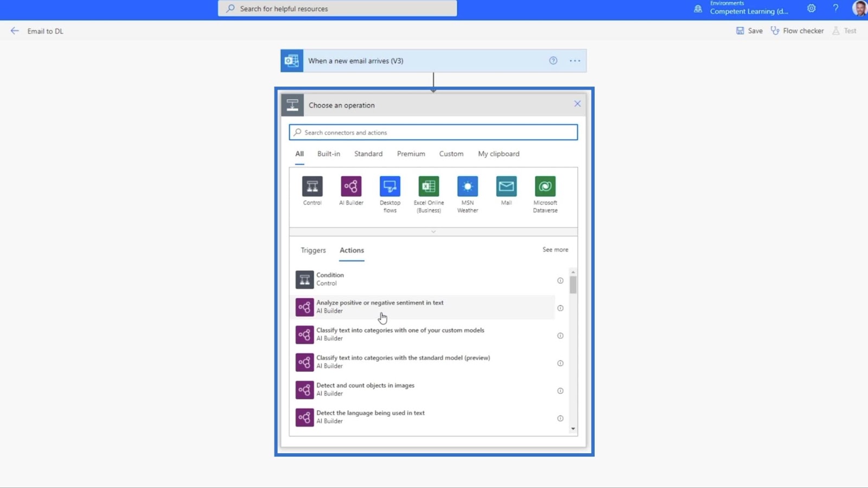Click the actions list scroll up arrow
Image resolution: width=868 pixels, height=488 pixels.
click(573, 272)
